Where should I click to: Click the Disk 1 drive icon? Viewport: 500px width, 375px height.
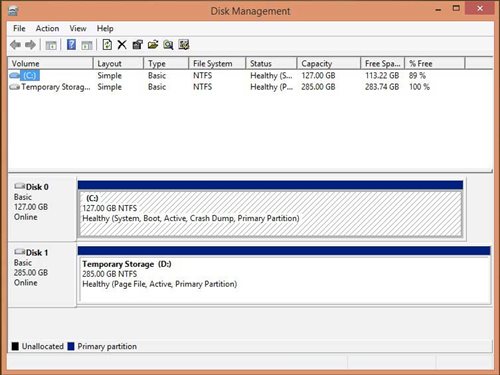pyautogui.click(x=20, y=252)
